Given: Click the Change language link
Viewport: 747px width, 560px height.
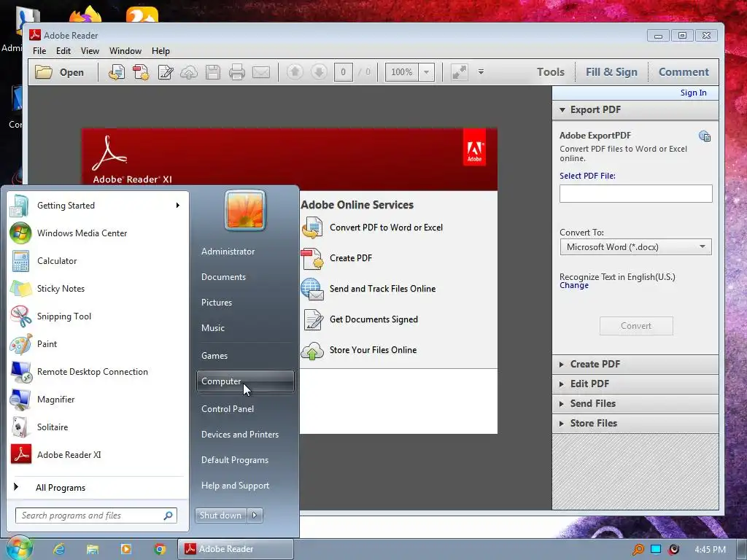Looking at the screenshot, I should coord(574,285).
